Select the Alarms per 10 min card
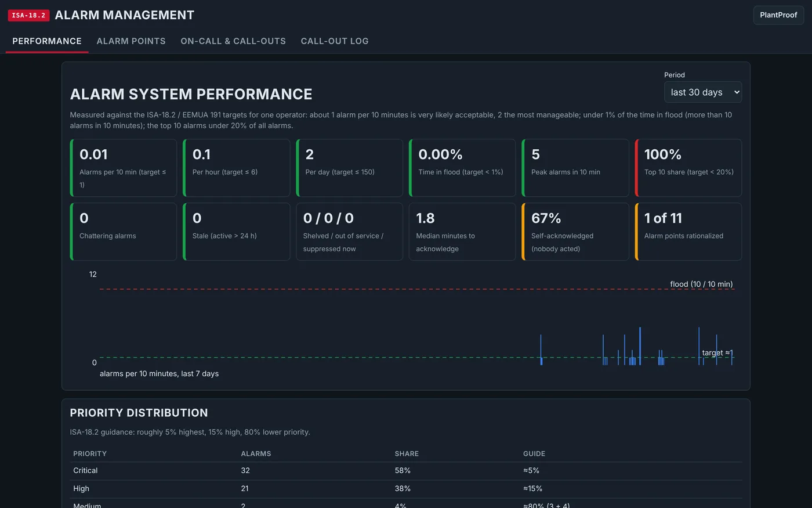This screenshot has height=508, width=812. click(x=124, y=168)
